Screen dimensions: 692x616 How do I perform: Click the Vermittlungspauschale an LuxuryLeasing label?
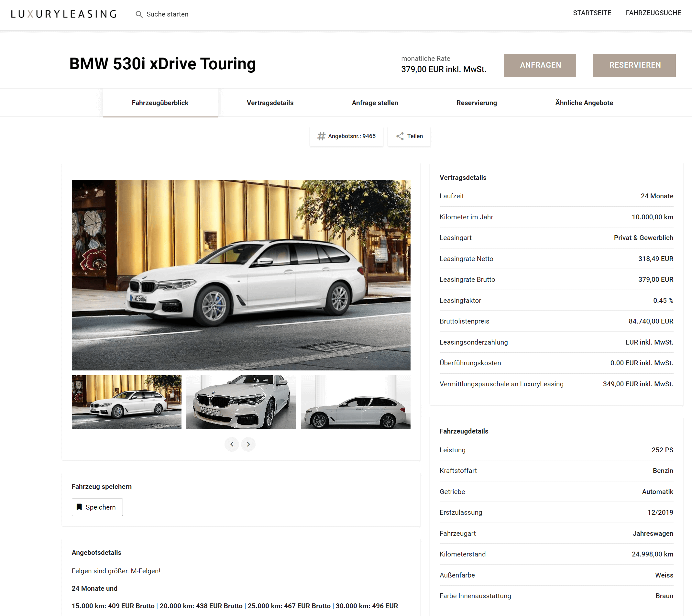click(501, 384)
